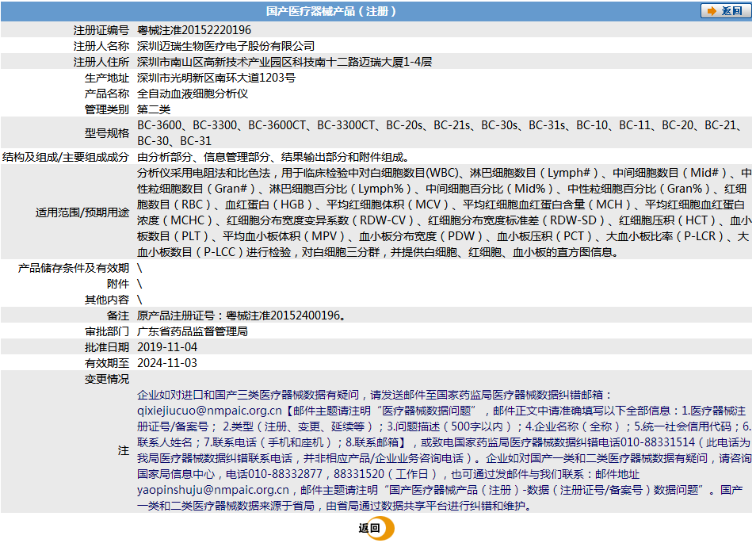Click the label 管理类别
Viewport: 756px width, 543px height.
[x=107, y=109]
